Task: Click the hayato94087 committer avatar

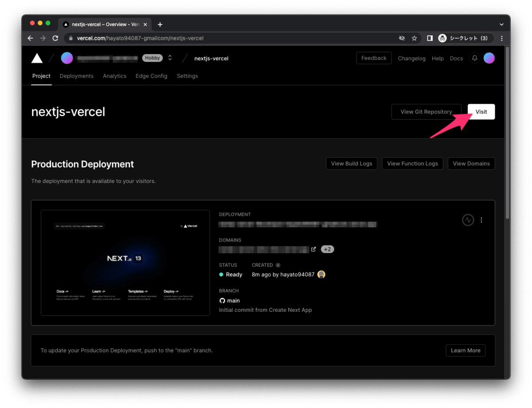Action: [321, 274]
